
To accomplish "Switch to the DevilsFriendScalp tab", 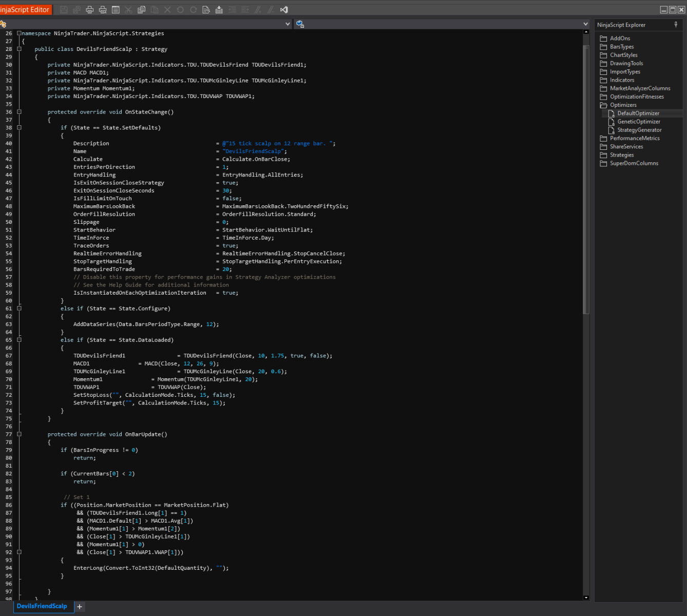I will click(42, 606).
